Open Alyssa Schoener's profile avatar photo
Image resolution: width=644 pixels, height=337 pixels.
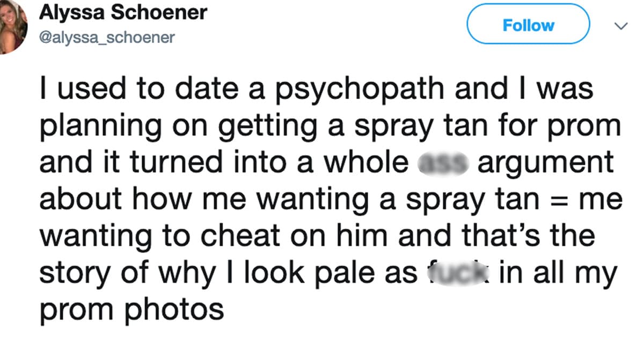coord(11,26)
